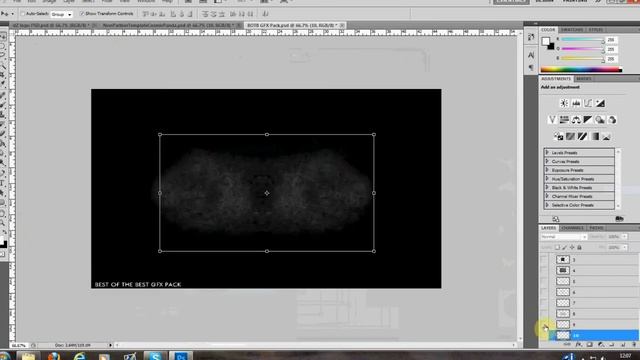Add a Hue/Saturation adjustment
Screen dimensions: 640x360
pyautogui.click(x=564, y=120)
